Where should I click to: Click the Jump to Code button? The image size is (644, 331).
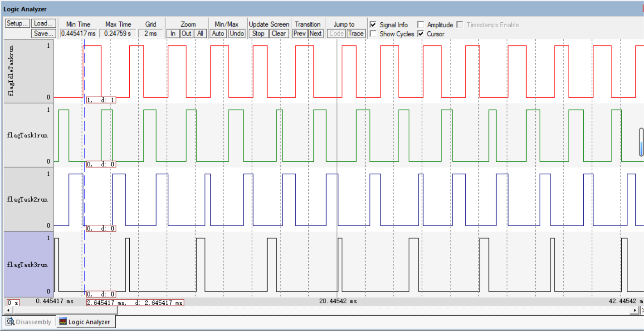337,34
